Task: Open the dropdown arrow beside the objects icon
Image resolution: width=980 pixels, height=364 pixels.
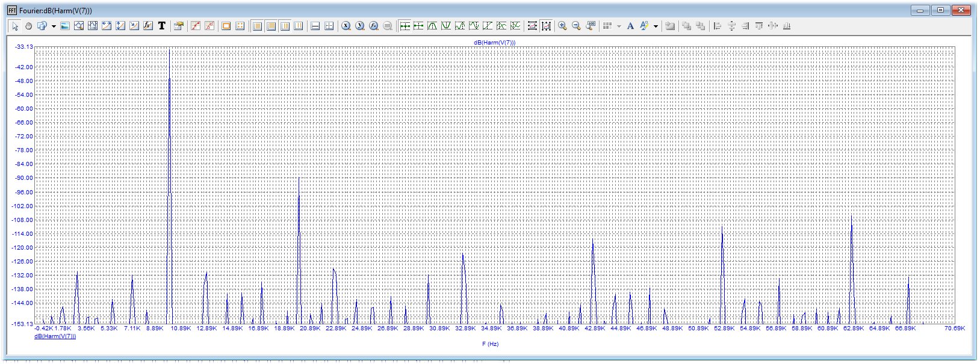Action: 54,26
